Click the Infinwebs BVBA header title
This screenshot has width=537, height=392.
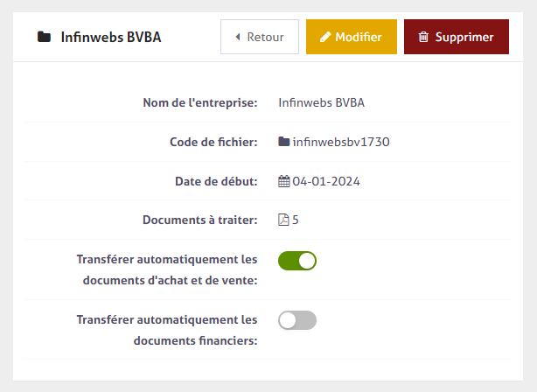pyautogui.click(x=111, y=38)
